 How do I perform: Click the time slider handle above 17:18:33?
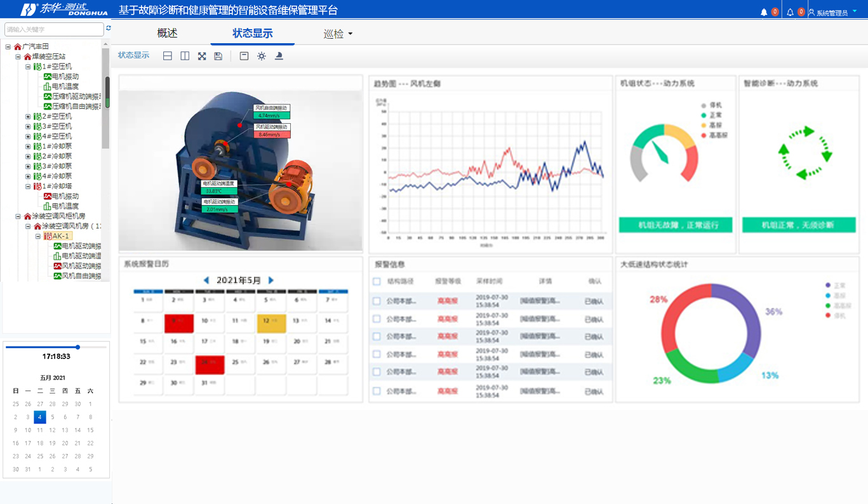77,347
